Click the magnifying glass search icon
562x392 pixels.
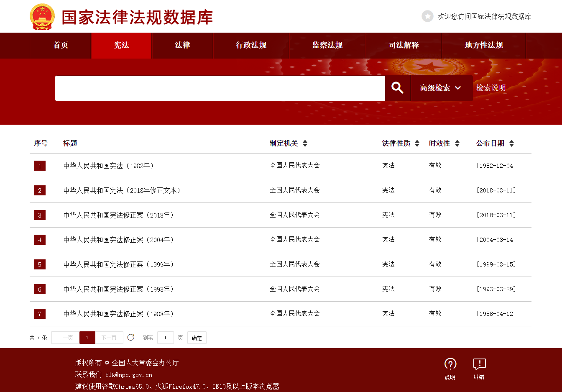[x=397, y=88]
